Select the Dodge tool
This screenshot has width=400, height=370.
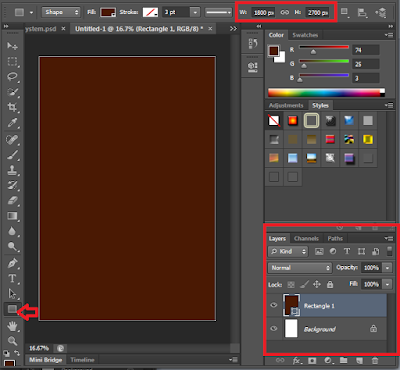point(12,246)
